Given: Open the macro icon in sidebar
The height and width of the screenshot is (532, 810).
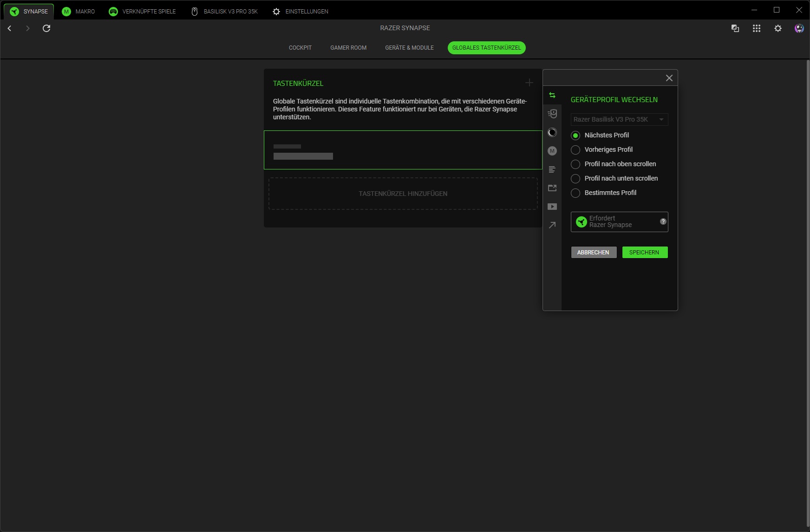Looking at the screenshot, I should point(552,151).
